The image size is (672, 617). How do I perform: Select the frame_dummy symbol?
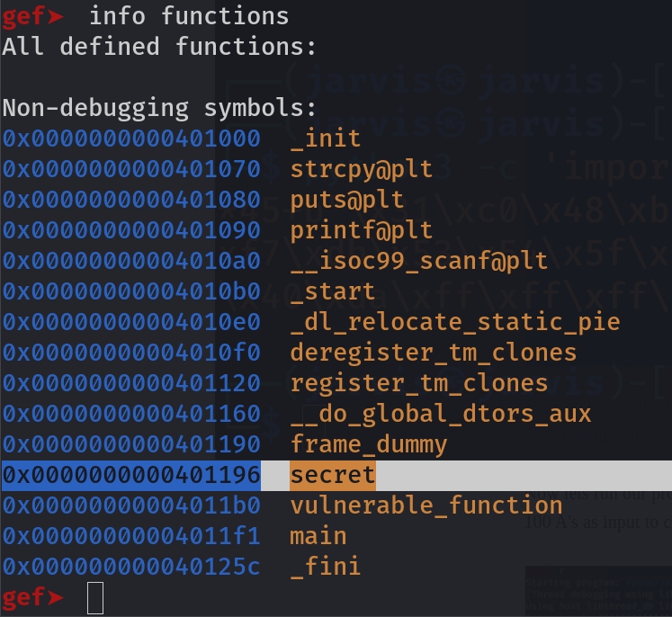[x=368, y=444]
